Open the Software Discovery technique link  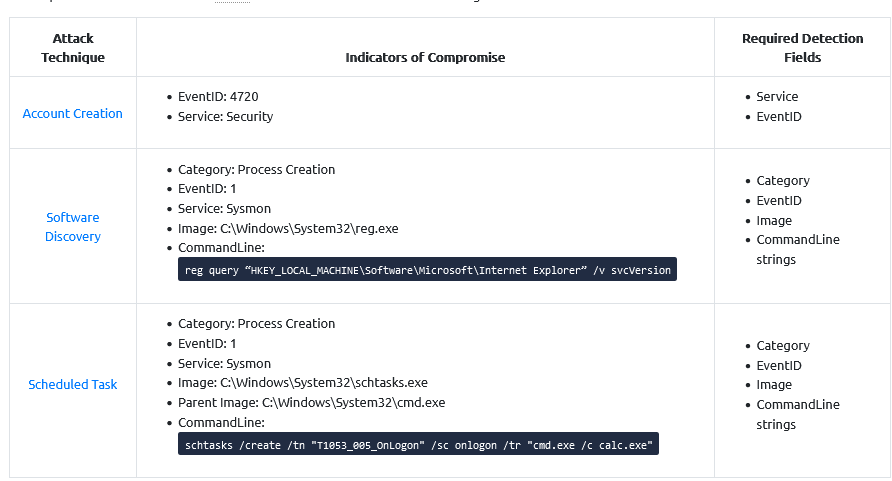click(73, 227)
